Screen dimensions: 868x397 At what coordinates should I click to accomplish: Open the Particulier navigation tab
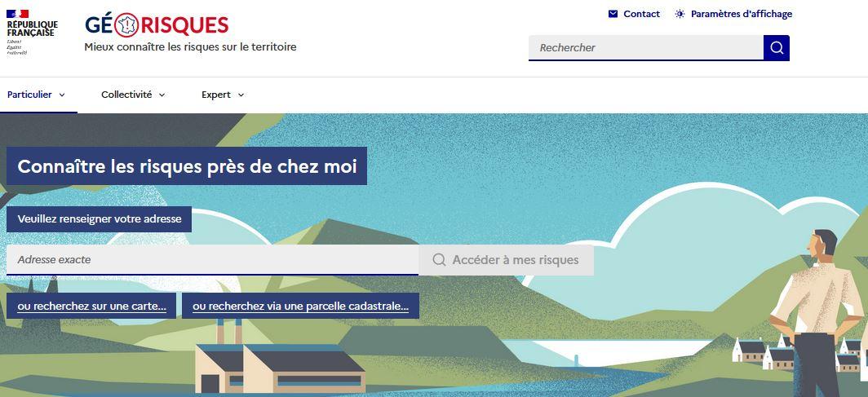click(37, 95)
